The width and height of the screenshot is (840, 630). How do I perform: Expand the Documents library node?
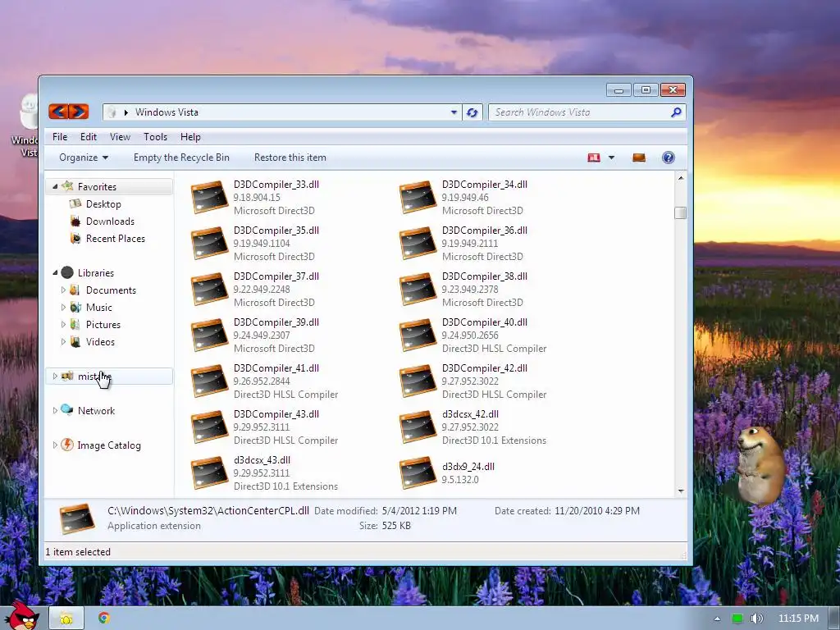coord(63,290)
